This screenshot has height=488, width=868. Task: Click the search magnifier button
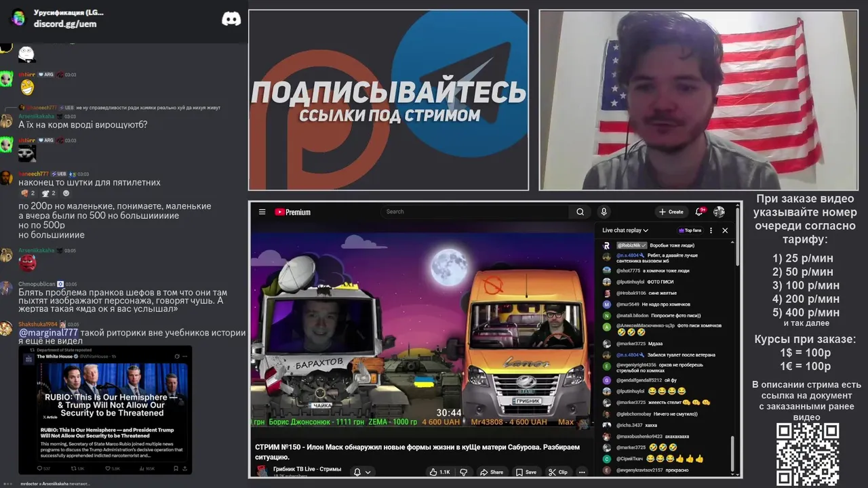[580, 211]
